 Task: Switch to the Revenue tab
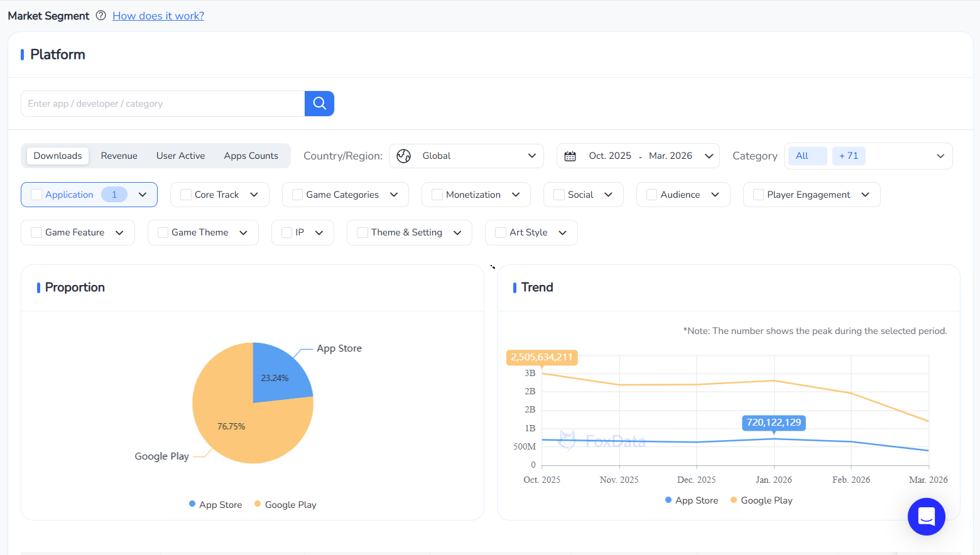(x=119, y=155)
